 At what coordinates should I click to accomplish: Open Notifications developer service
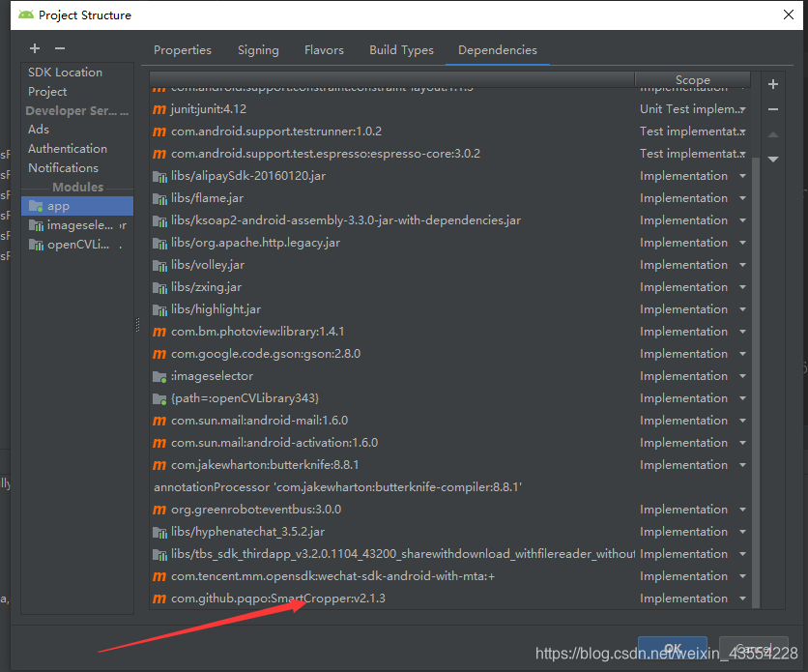(x=63, y=168)
